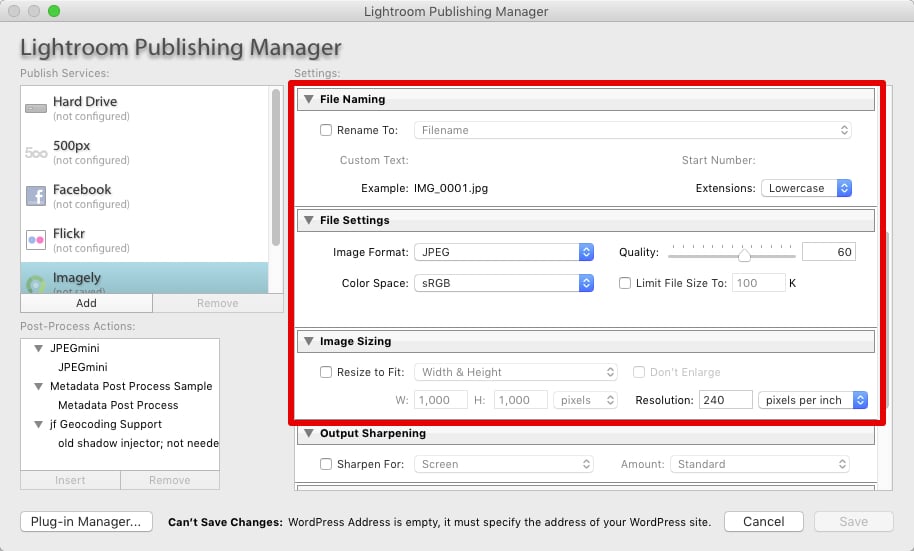Click the Quality slider handle
This screenshot has width=914, height=551.
[x=744, y=255]
